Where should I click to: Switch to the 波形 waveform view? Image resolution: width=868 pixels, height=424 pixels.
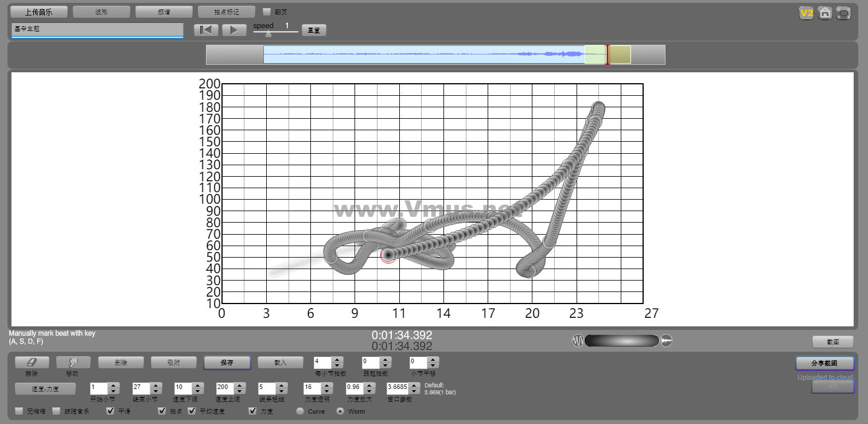101,12
